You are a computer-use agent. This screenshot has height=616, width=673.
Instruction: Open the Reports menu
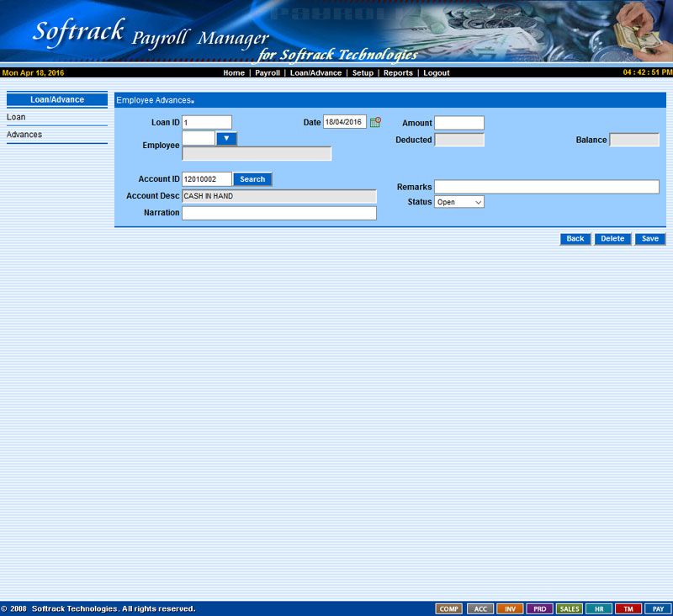(x=398, y=73)
